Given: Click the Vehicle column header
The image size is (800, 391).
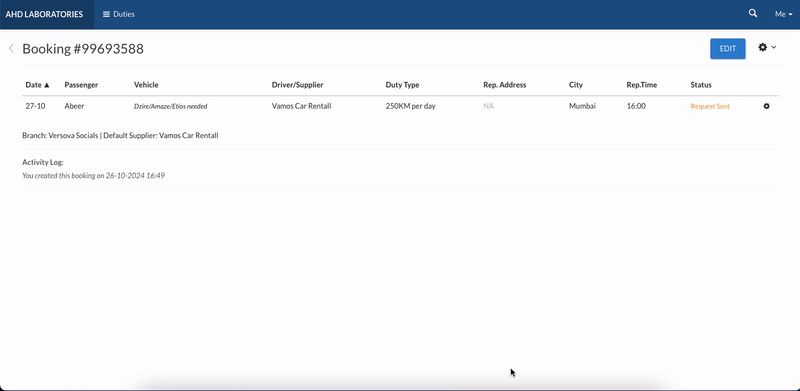Looking at the screenshot, I should (x=146, y=85).
